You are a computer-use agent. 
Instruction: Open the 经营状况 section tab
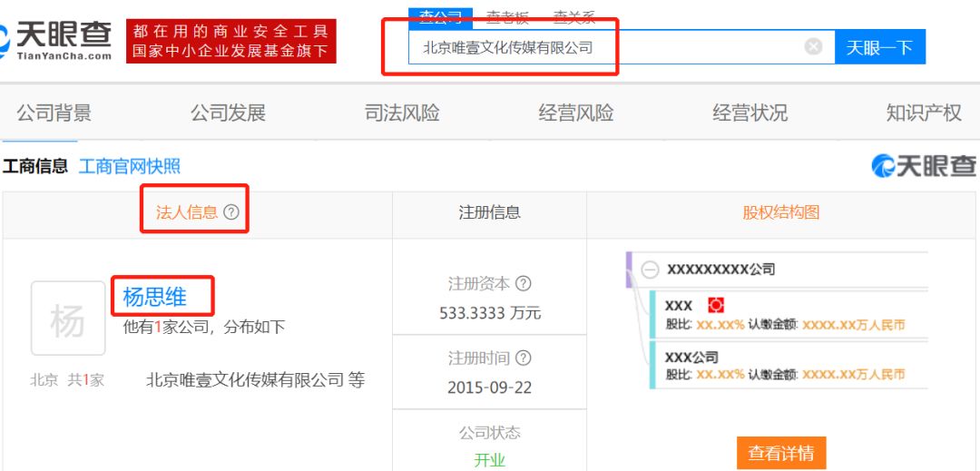coord(750,113)
